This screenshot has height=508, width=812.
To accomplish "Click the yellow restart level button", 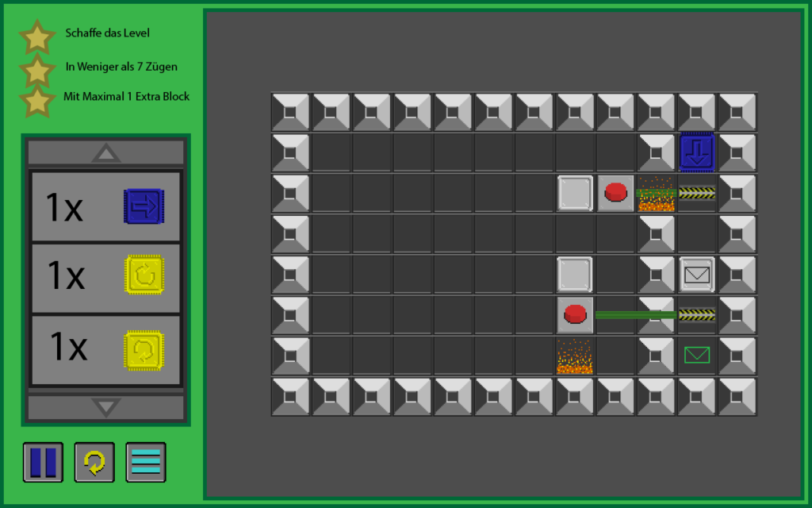I will (x=94, y=462).
